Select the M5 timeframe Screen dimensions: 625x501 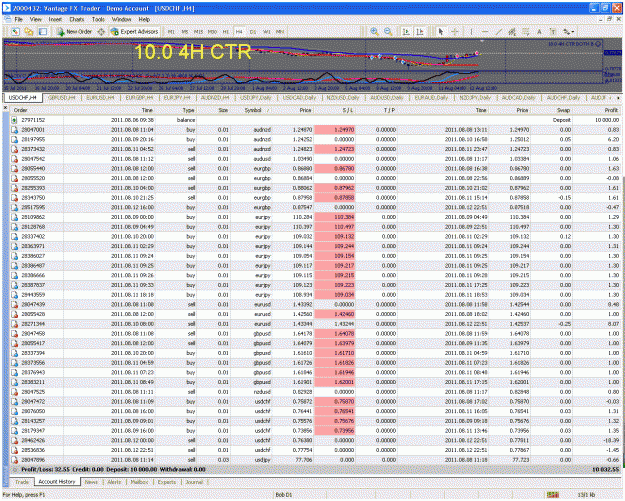(x=185, y=32)
